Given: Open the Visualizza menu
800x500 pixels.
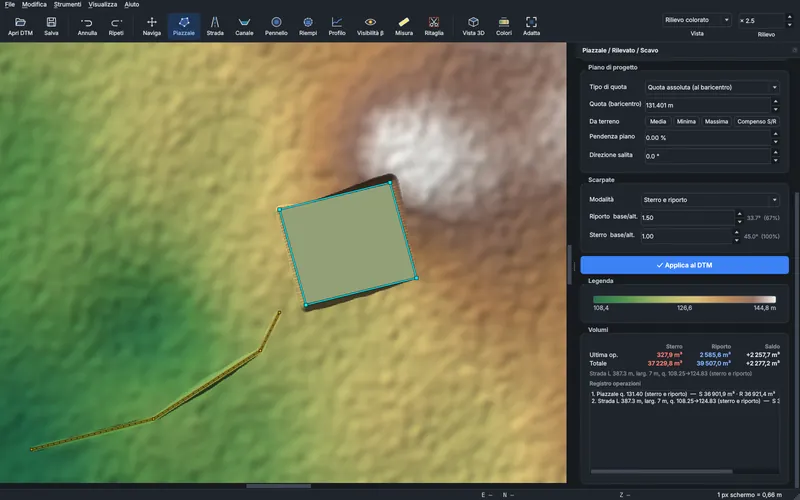Looking at the screenshot, I should point(103,5).
